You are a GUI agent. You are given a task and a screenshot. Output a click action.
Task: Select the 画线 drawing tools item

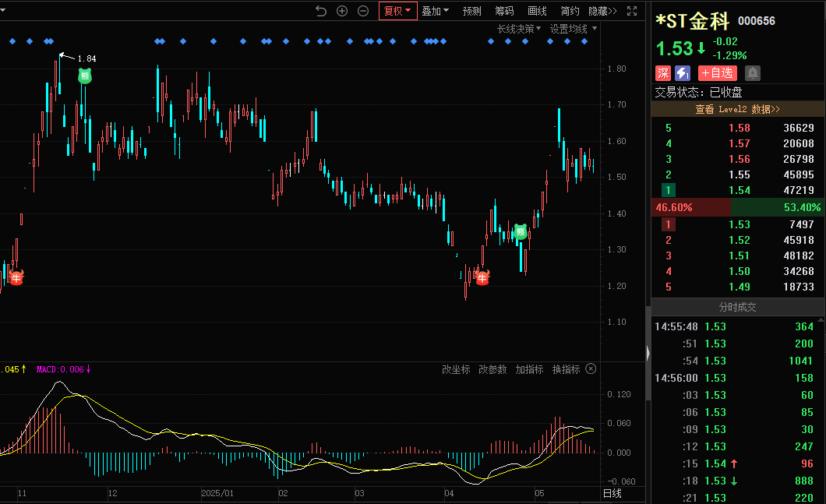pyautogui.click(x=537, y=11)
